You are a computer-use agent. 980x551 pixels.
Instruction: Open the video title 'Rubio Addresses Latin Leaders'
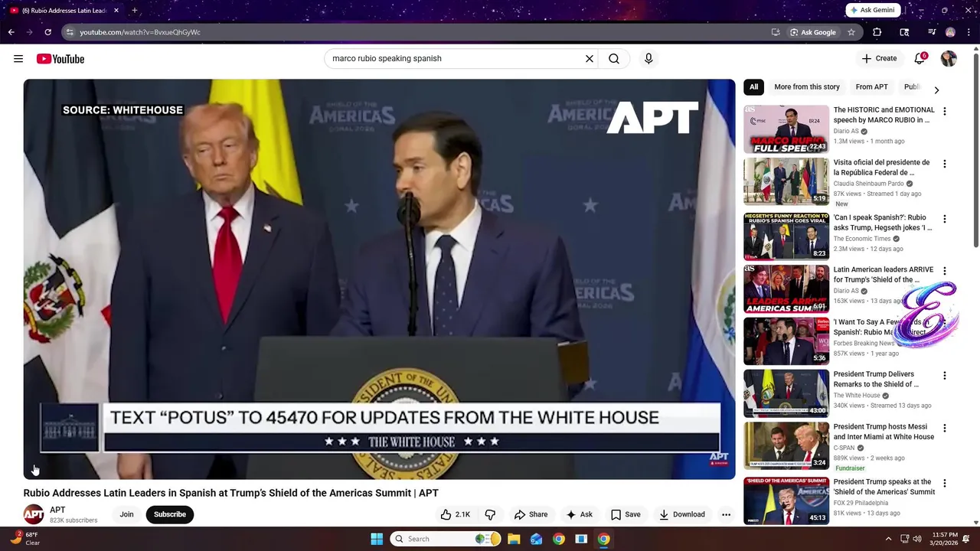coord(230,493)
